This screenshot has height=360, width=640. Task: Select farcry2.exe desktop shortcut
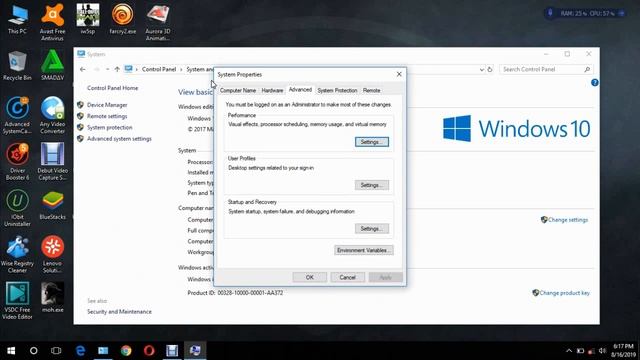pyautogui.click(x=122, y=19)
